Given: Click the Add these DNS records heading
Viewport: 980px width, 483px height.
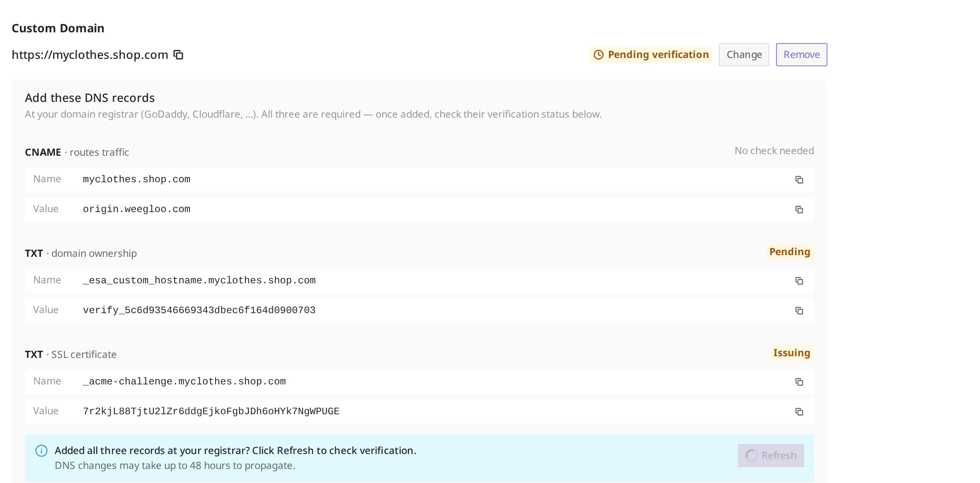Looking at the screenshot, I should (x=90, y=98).
